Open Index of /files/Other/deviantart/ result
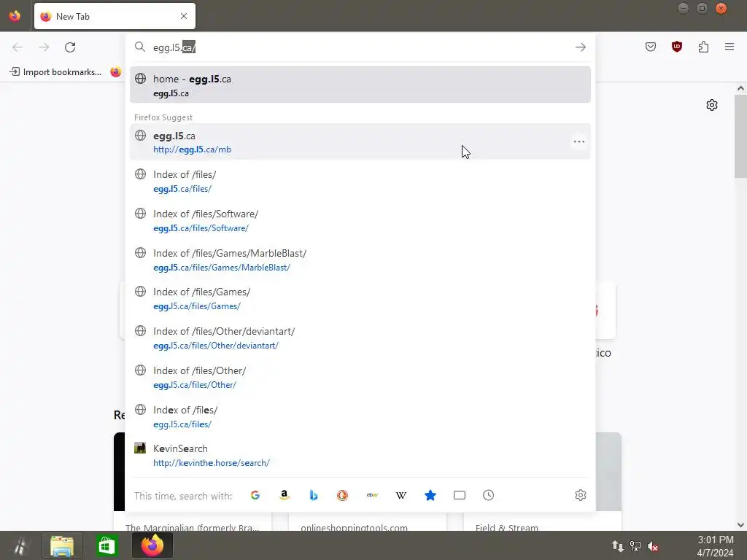747x560 pixels. coord(360,338)
